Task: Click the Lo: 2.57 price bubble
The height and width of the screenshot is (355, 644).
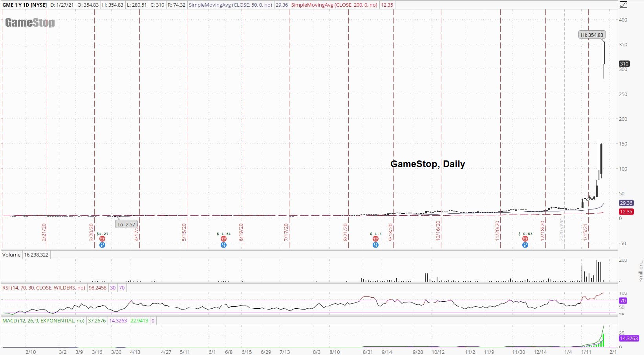Action: tap(126, 224)
